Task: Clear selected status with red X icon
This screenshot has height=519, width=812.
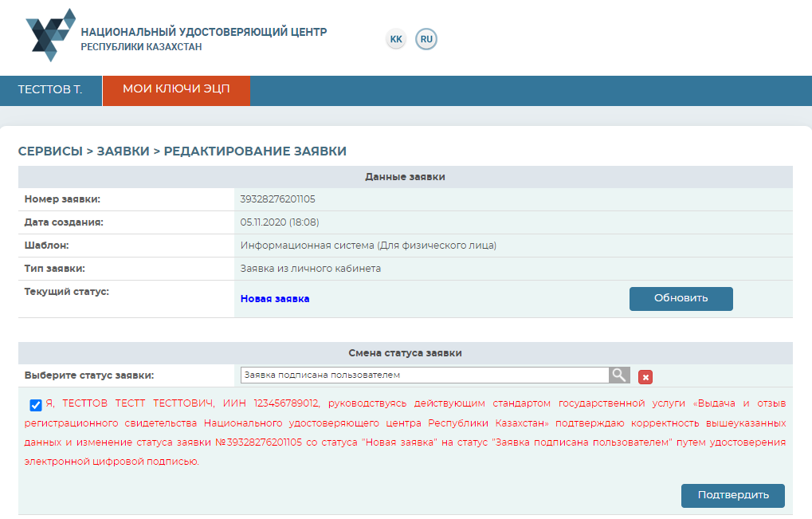Action: (x=645, y=377)
